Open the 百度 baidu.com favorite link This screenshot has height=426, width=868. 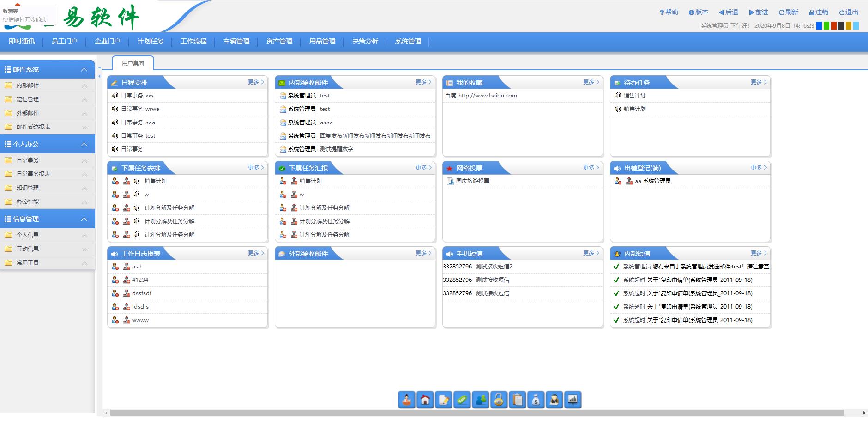pyautogui.click(x=481, y=96)
